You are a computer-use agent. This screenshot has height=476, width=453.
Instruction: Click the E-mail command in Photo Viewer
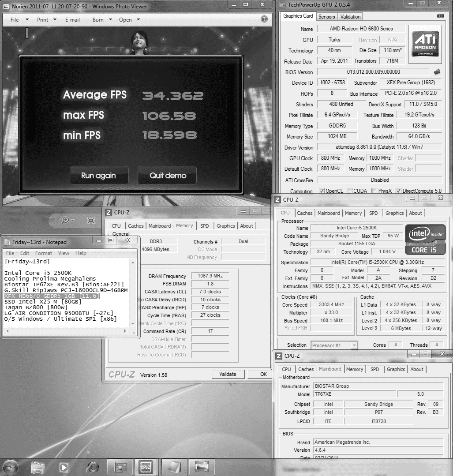tap(73, 20)
